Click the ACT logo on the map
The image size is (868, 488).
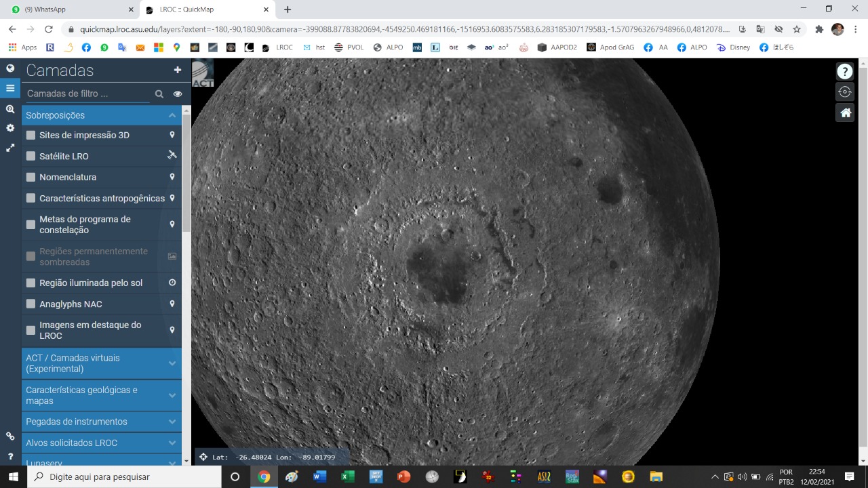(x=203, y=73)
